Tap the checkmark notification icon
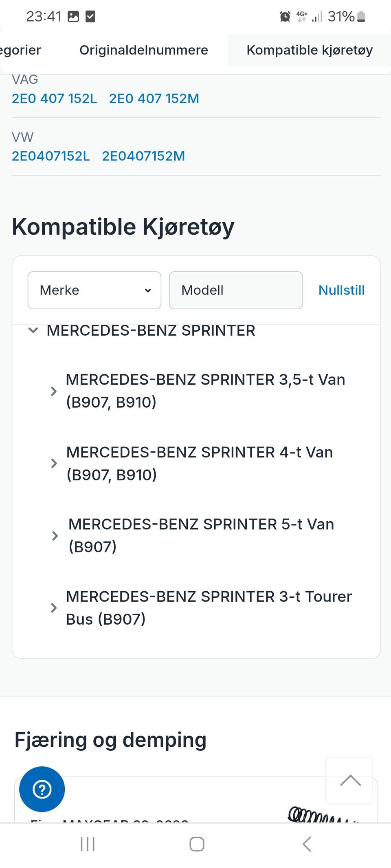 pyautogui.click(x=90, y=16)
